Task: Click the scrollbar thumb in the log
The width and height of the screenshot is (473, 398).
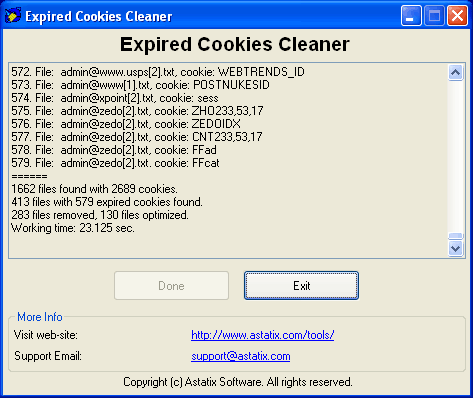Action: tap(455, 236)
